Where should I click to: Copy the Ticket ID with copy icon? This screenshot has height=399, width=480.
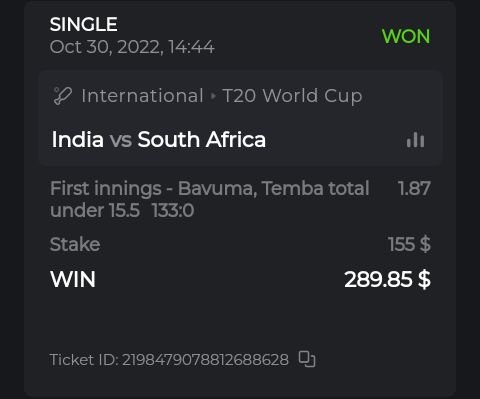click(307, 359)
